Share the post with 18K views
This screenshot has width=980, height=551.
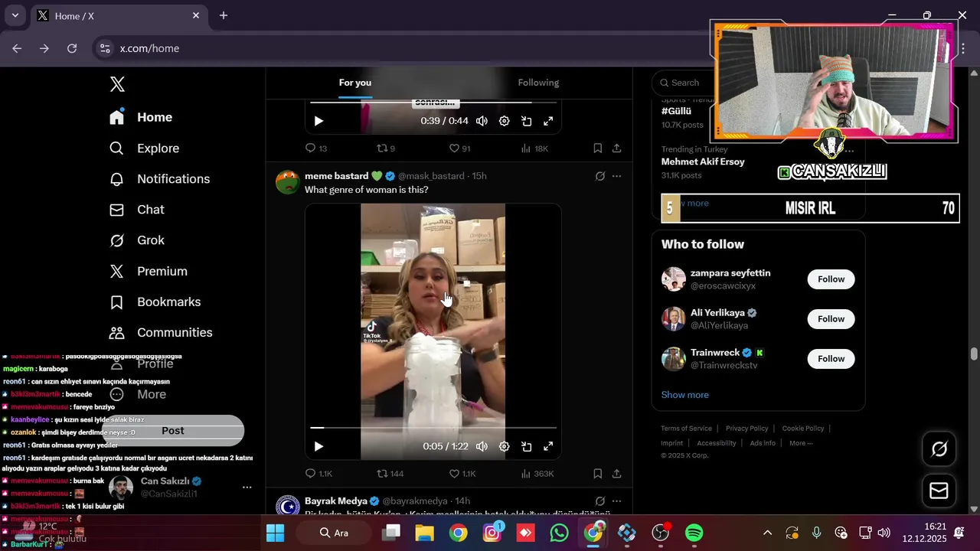coord(616,148)
